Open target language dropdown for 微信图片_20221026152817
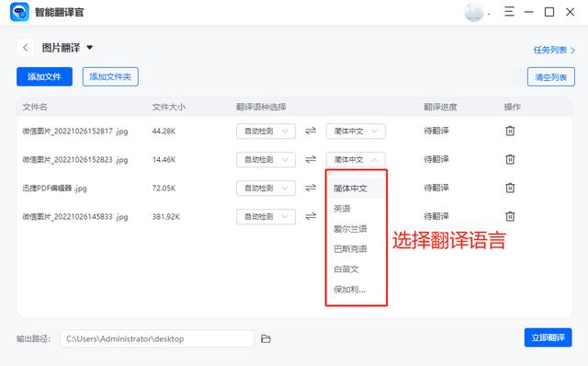 [x=356, y=131]
